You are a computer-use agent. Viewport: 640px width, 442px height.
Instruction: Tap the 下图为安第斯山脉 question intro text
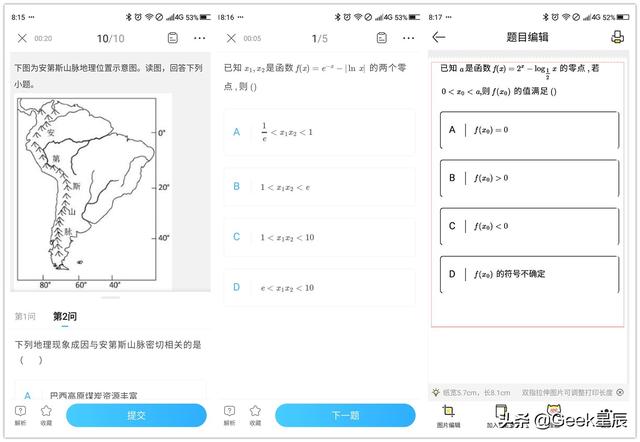(109, 76)
